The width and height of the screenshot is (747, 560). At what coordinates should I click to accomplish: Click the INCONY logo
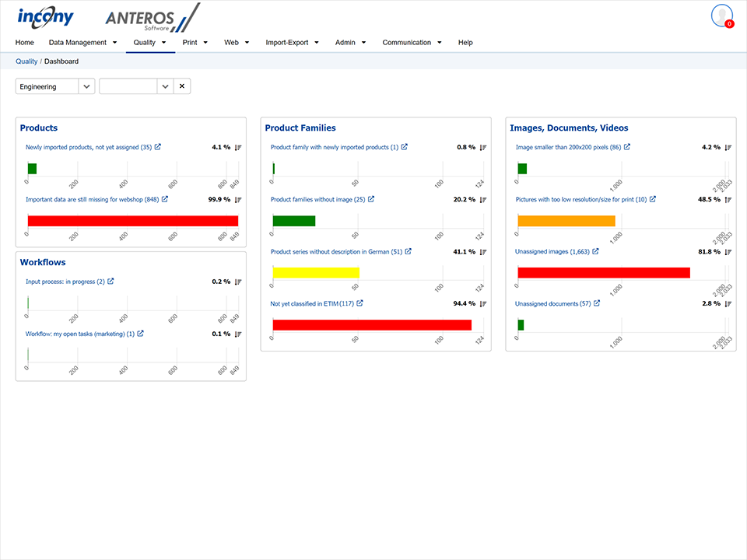(46, 17)
